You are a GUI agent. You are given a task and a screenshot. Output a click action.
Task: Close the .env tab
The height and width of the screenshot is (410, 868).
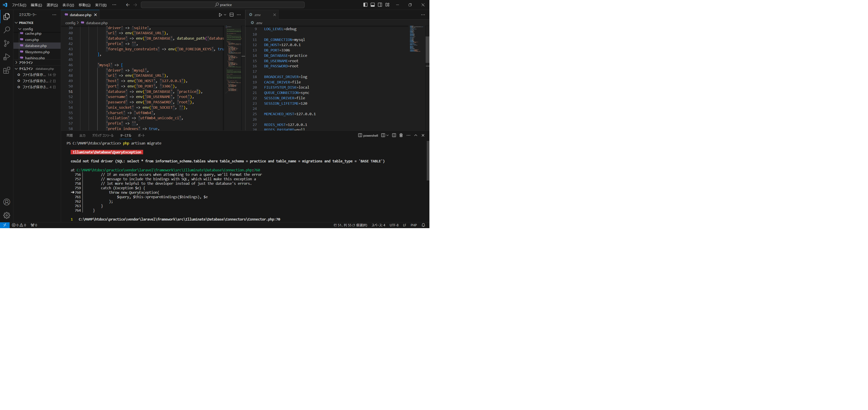(x=275, y=15)
